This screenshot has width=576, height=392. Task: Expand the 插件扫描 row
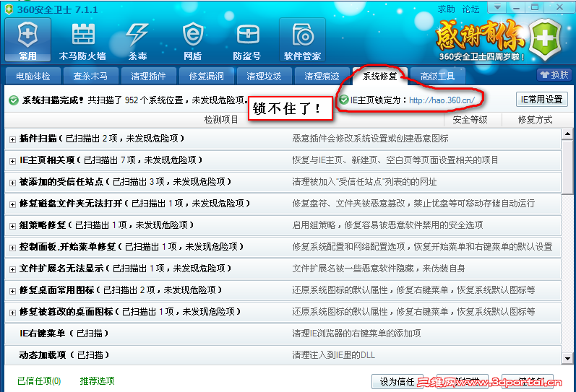12,139
